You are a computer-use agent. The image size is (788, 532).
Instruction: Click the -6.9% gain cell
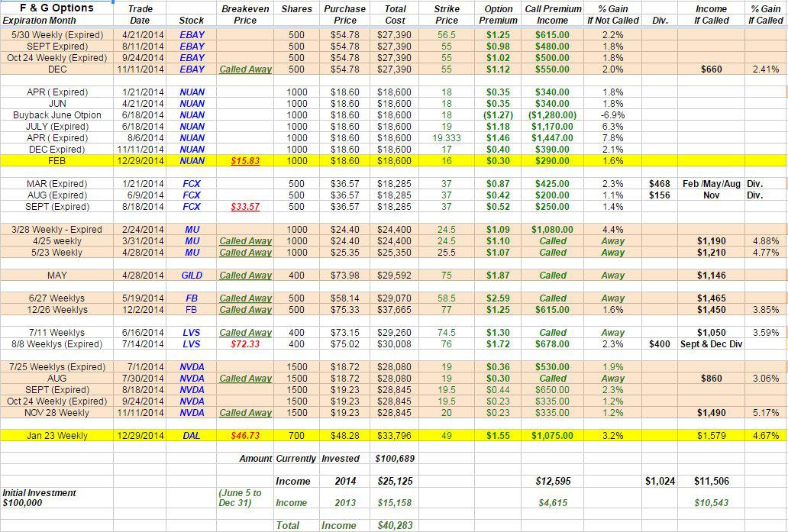point(612,115)
